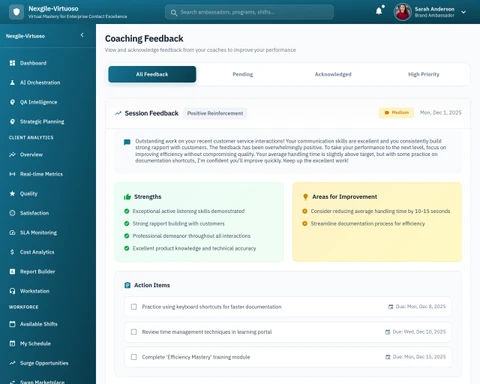Click the My Schedule calendar icon
Viewport: 480px width, 384px height.
12,343
